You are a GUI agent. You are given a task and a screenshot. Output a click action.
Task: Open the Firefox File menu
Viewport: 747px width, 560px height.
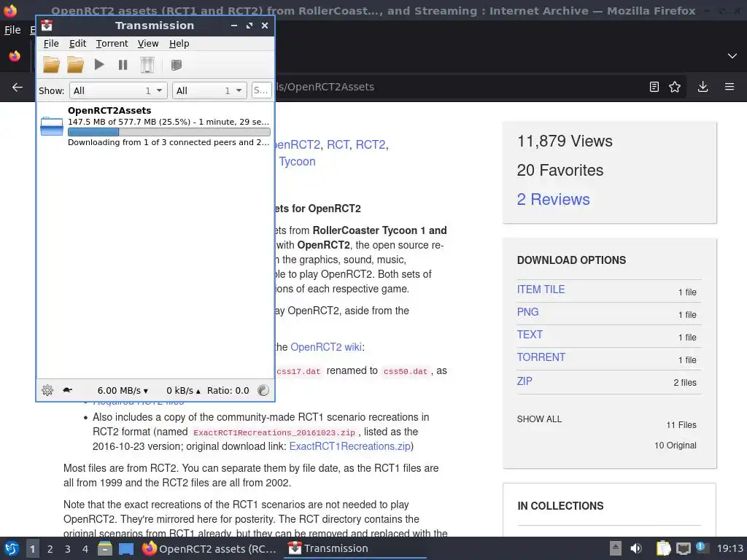12,30
